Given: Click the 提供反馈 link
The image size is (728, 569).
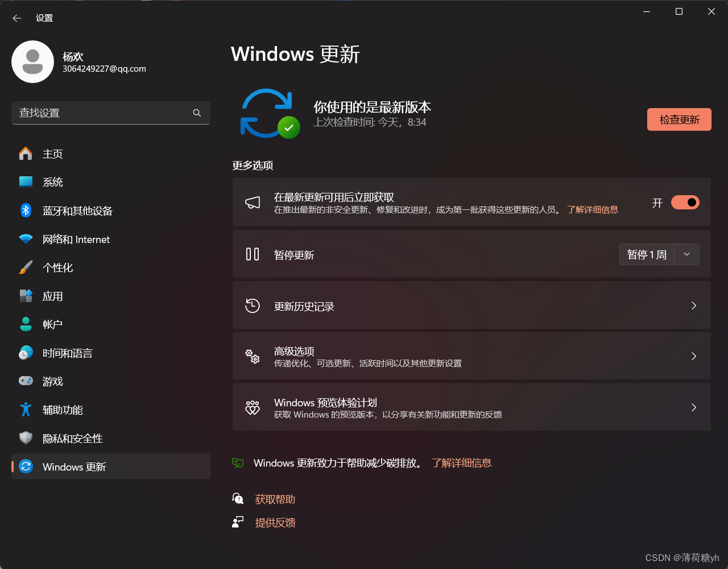Looking at the screenshot, I should point(275,522).
